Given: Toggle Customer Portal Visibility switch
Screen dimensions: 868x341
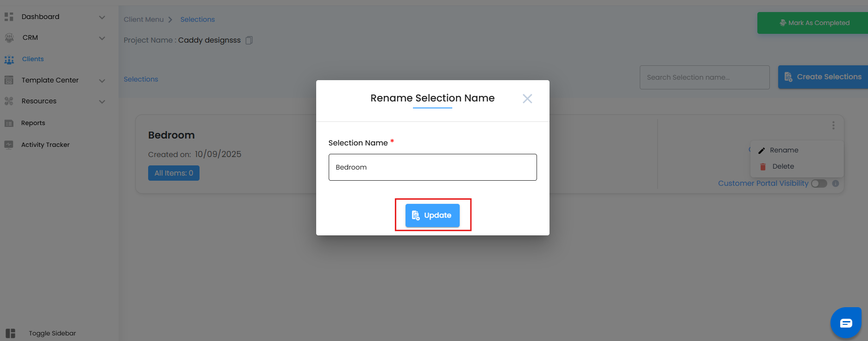Looking at the screenshot, I should pyautogui.click(x=819, y=183).
